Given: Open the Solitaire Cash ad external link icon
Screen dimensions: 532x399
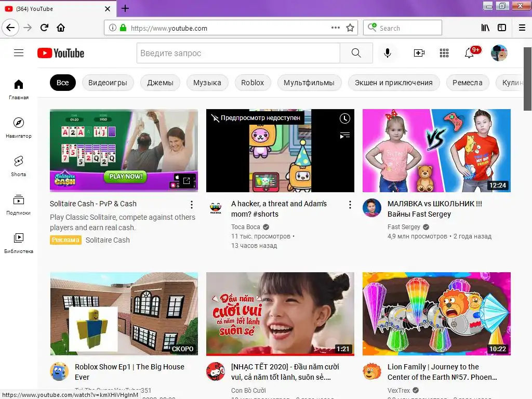Looking at the screenshot, I should point(187,181).
